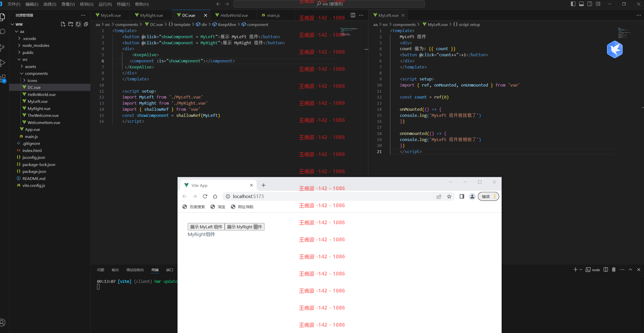The image size is (644, 333).
Task: Create a new folder in explorer
Action: pos(71,24)
